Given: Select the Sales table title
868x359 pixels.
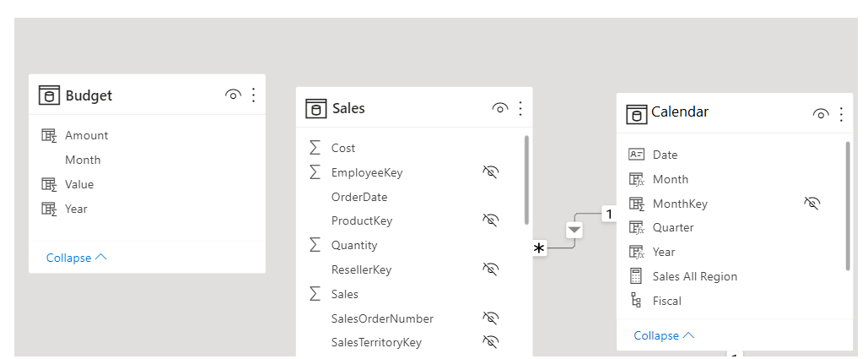Looking at the screenshot, I should 348,108.
